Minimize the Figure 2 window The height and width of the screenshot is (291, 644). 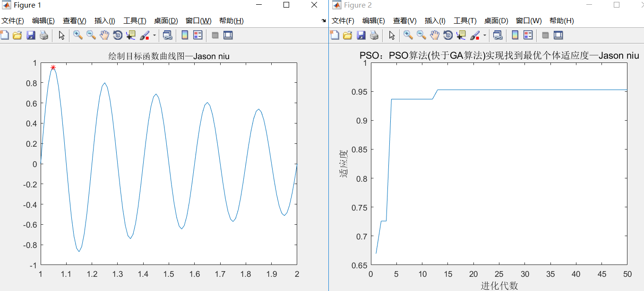pos(589,5)
